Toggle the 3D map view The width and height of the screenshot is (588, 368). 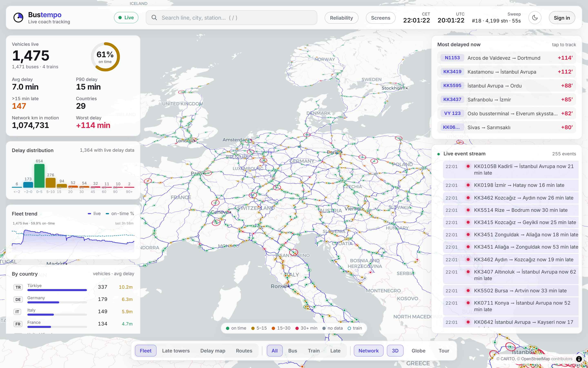[x=395, y=350]
